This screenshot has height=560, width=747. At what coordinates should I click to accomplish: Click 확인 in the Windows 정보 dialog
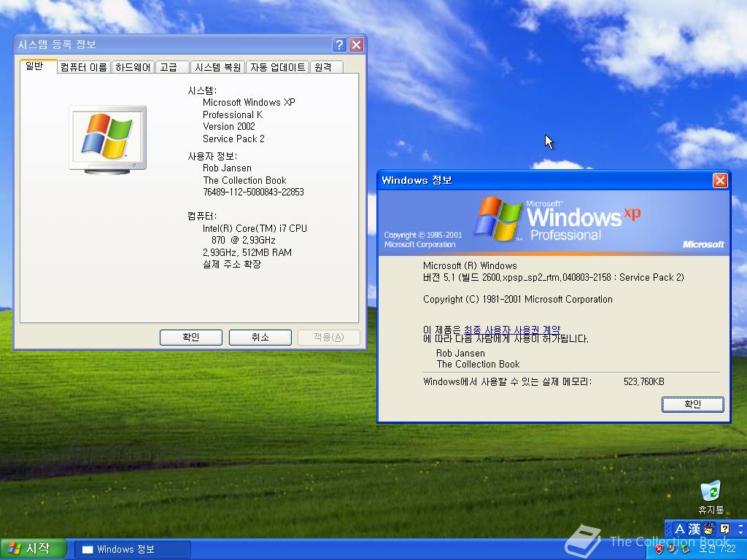coord(693,404)
